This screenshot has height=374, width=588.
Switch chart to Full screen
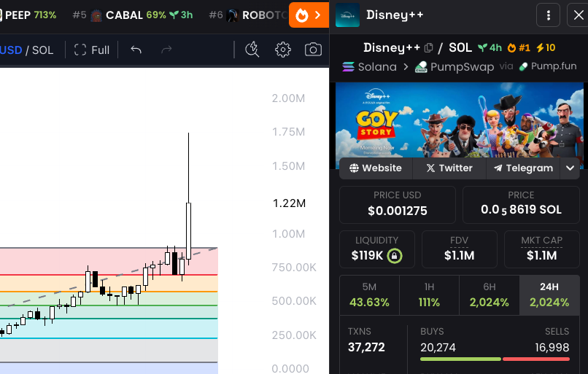tap(91, 50)
